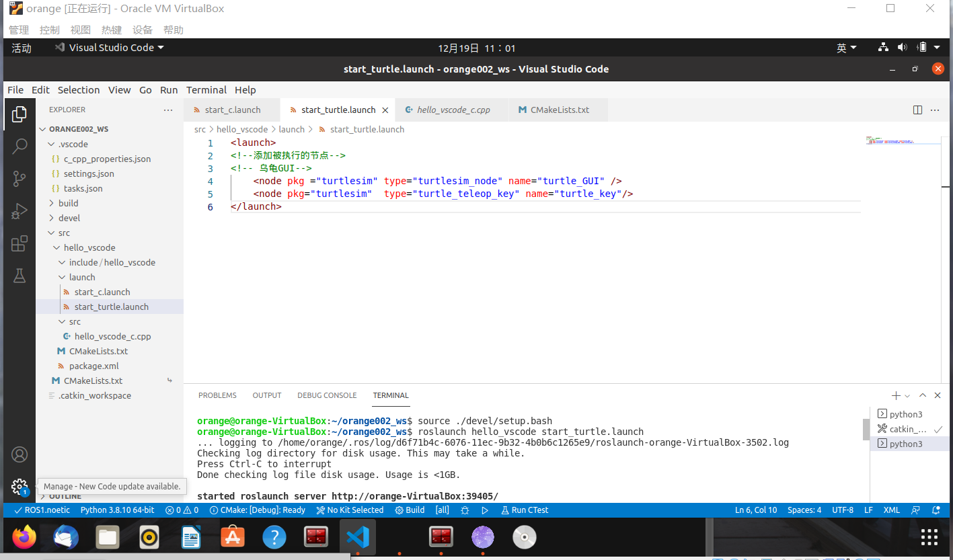
Task: Change indentation via Spaces: 4 status item
Action: pos(804,510)
